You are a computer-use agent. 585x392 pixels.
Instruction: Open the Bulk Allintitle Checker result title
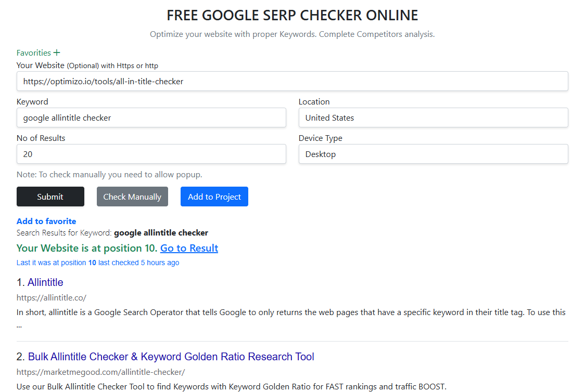click(x=171, y=357)
